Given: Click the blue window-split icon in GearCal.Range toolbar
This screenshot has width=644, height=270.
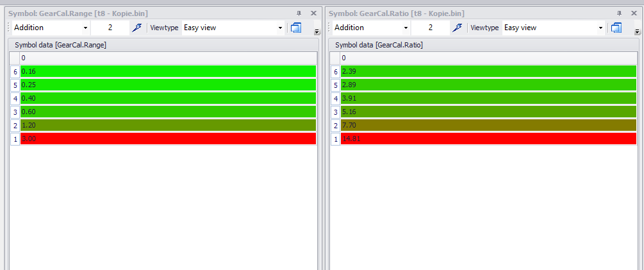Looking at the screenshot, I should pos(295,28).
